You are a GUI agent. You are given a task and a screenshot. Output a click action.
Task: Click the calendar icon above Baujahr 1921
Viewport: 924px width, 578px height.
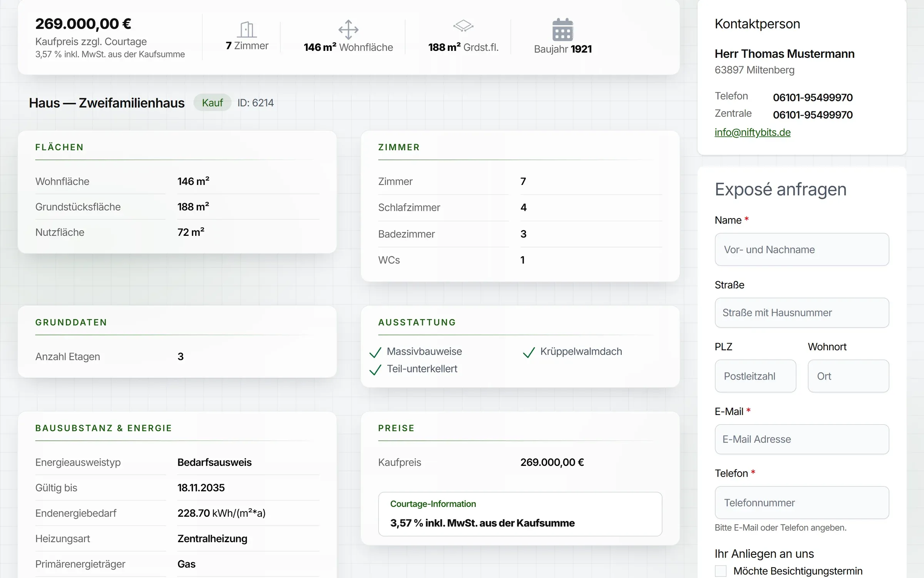pyautogui.click(x=562, y=30)
